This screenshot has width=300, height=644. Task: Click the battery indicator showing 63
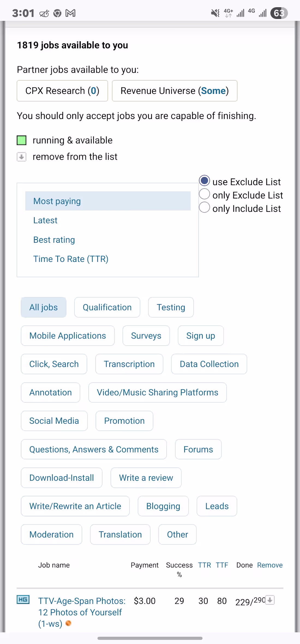279,13
